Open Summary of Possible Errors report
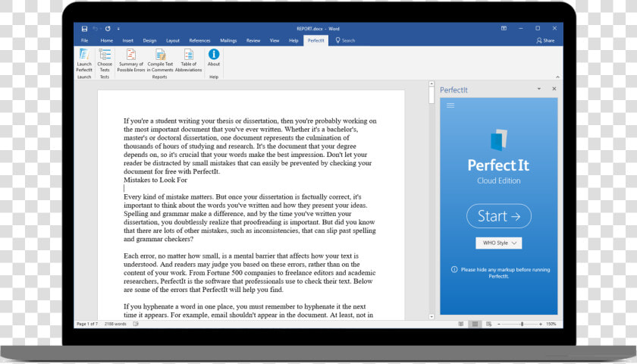Viewport: 637px width, 364px height. tap(130, 60)
